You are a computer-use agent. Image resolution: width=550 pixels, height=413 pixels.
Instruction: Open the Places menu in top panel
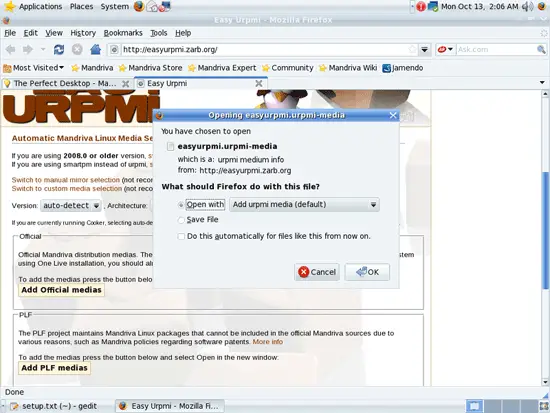pyautogui.click(x=81, y=6)
